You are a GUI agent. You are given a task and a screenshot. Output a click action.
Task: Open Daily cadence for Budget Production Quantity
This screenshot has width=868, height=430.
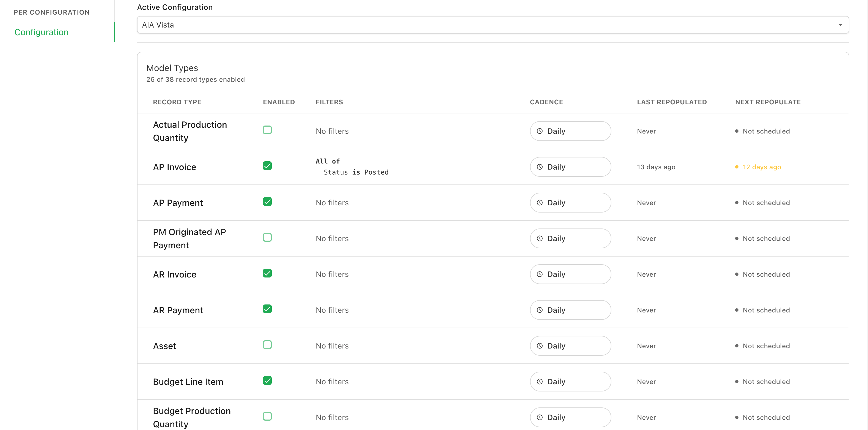point(570,417)
